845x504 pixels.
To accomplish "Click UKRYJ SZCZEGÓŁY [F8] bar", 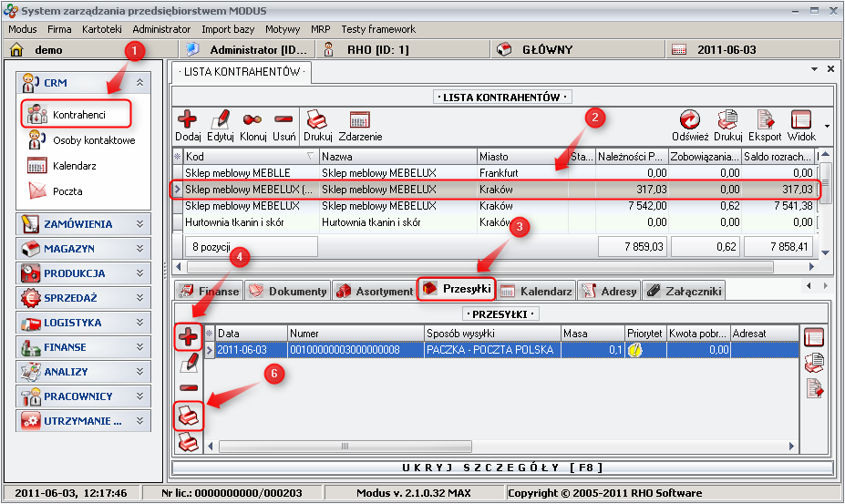I will pos(503,468).
